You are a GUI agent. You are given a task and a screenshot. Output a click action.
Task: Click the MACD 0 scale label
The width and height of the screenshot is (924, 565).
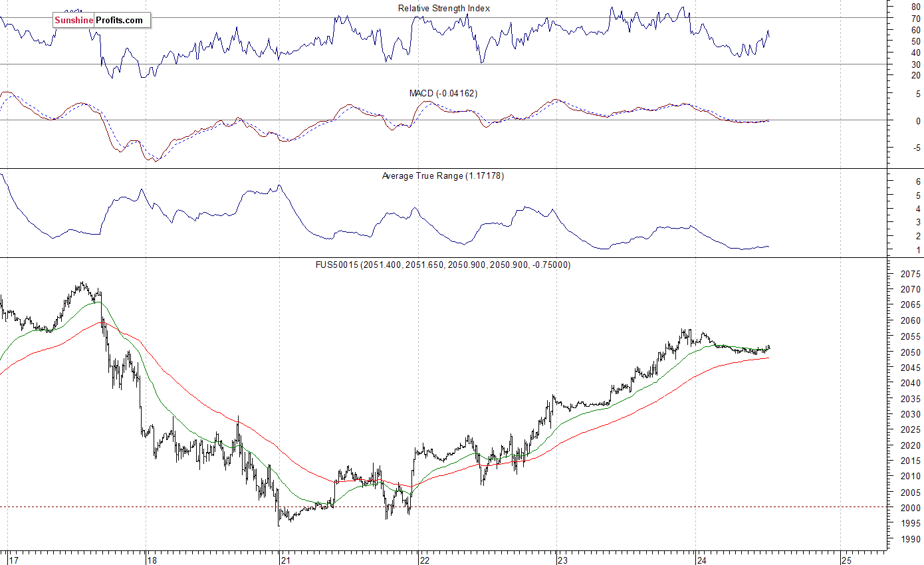pos(918,121)
